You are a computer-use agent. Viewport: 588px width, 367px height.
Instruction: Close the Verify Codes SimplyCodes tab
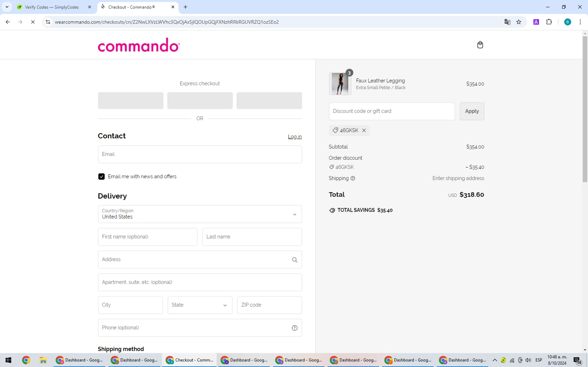pyautogui.click(x=89, y=7)
